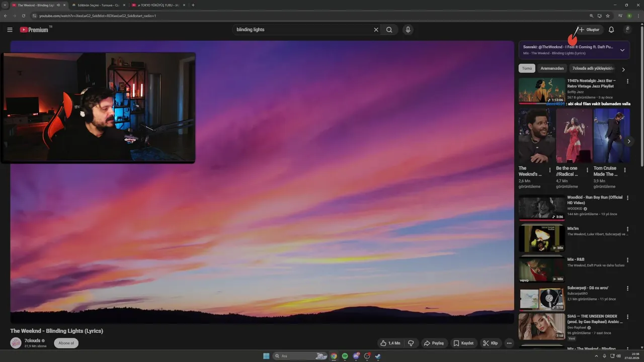Click the Windows taskbar Ara search box
644x362 pixels.
[301, 356]
